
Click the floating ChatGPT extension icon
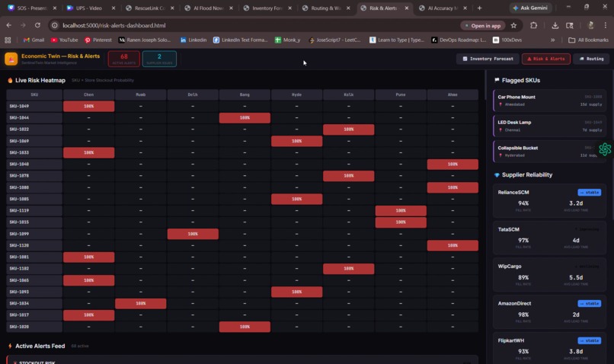[605, 149]
